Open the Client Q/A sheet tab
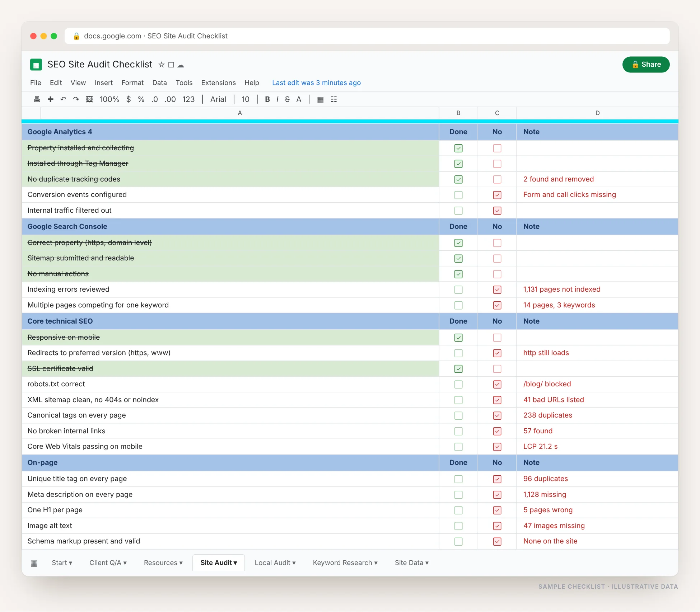The width and height of the screenshot is (700, 612). click(108, 563)
